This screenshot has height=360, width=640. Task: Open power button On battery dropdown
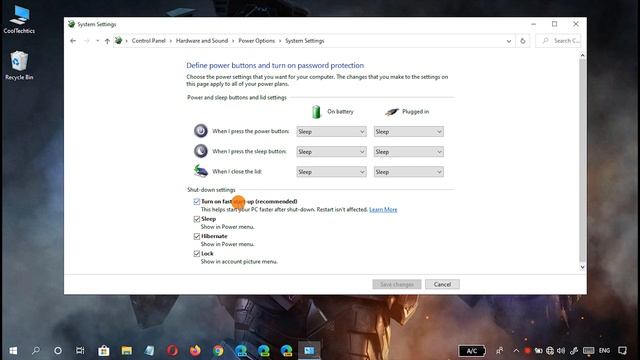(x=331, y=131)
